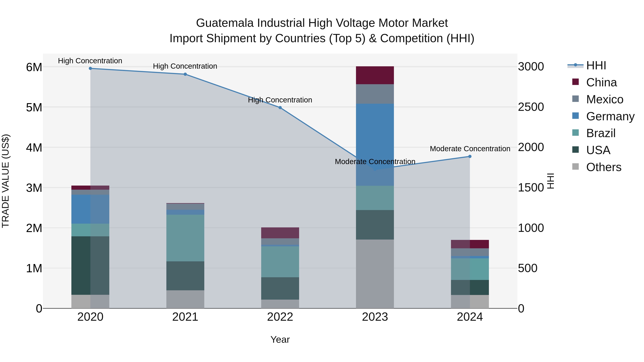Viewport: 644px width, 362px height.
Task: Click the Others legend entry
Action: 597,167
